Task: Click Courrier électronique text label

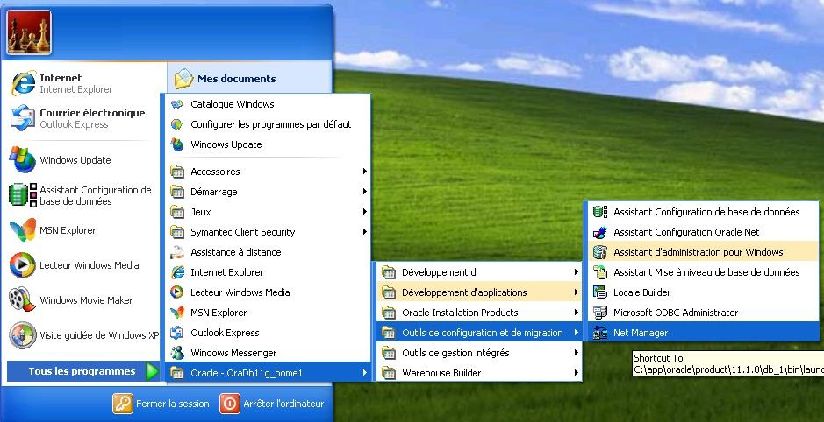Action: (x=92, y=112)
